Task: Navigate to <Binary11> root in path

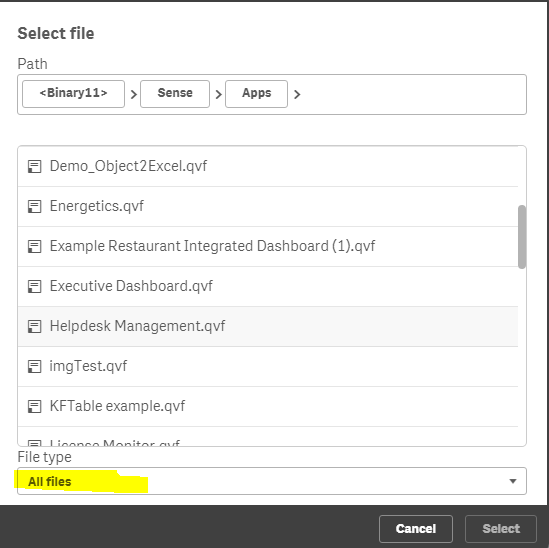Action: [x=73, y=93]
